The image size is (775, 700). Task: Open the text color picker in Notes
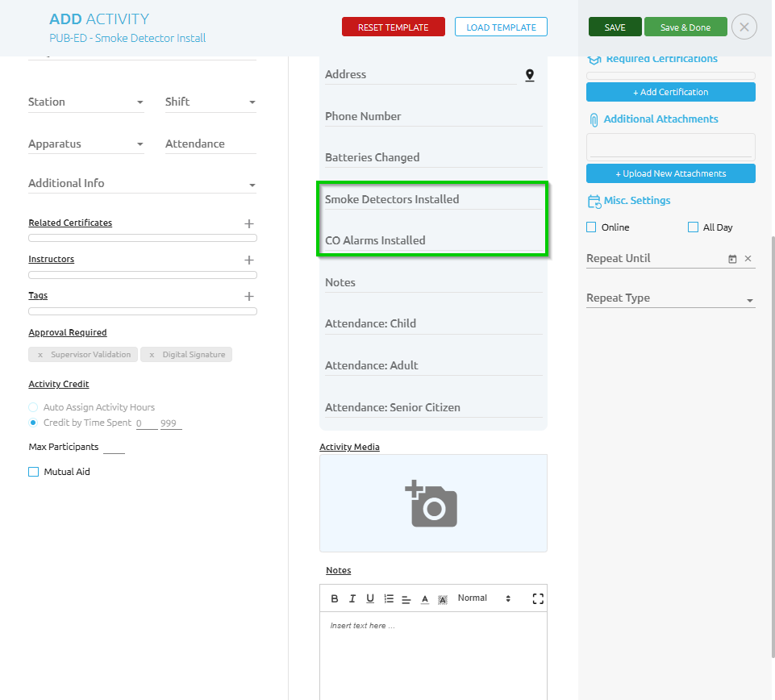425,599
